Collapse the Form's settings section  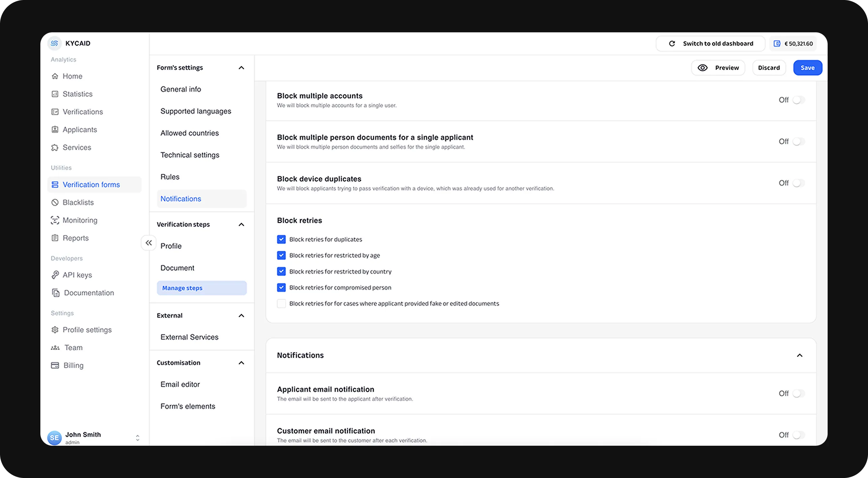point(242,67)
